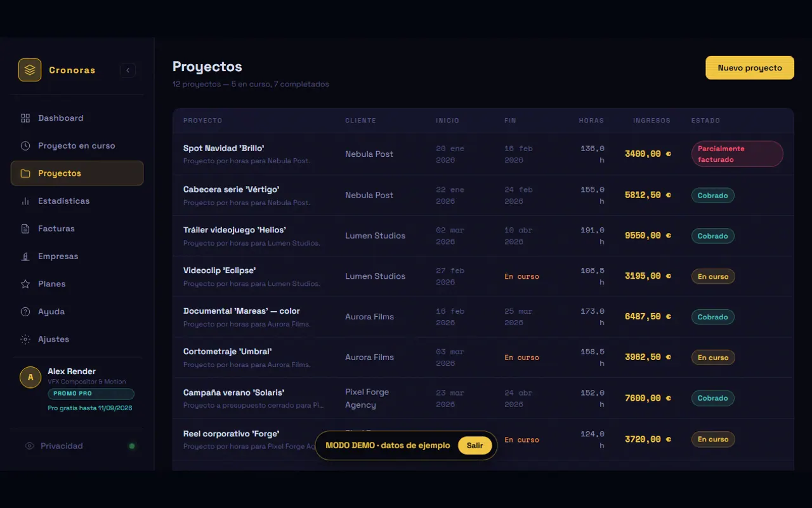Click Lumen Studios in the Helios row
This screenshot has width=812, height=508.
pyautogui.click(x=375, y=236)
